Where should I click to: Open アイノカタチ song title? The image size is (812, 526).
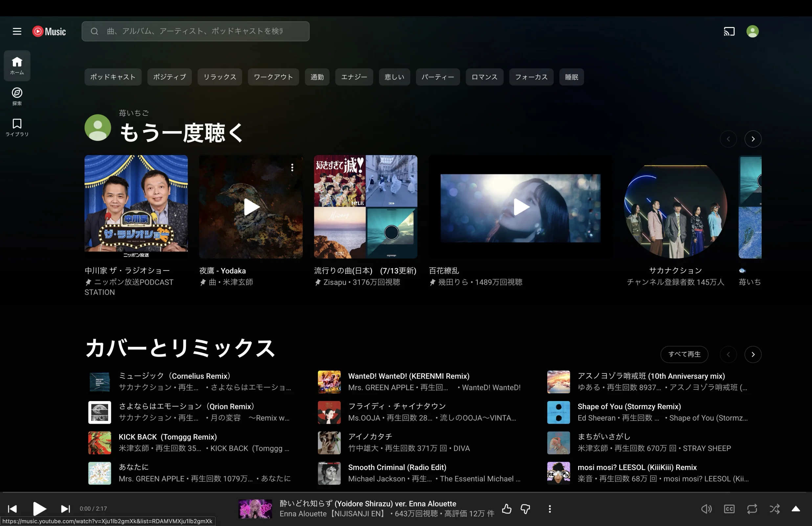coord(370,437)
